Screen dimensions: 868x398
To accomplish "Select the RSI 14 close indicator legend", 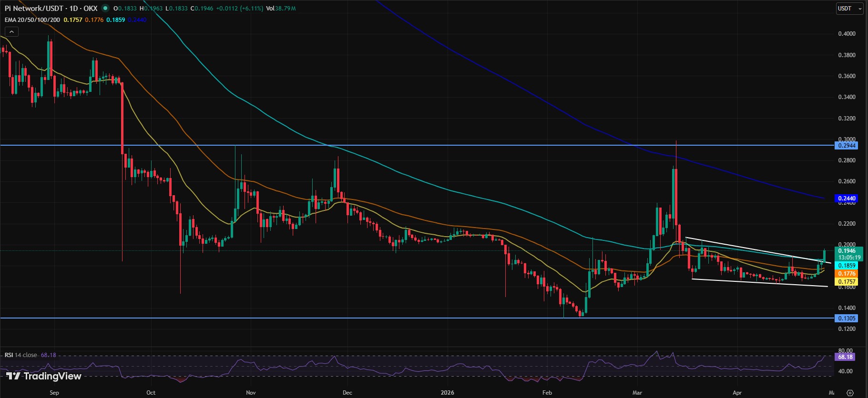I will 21,355.
